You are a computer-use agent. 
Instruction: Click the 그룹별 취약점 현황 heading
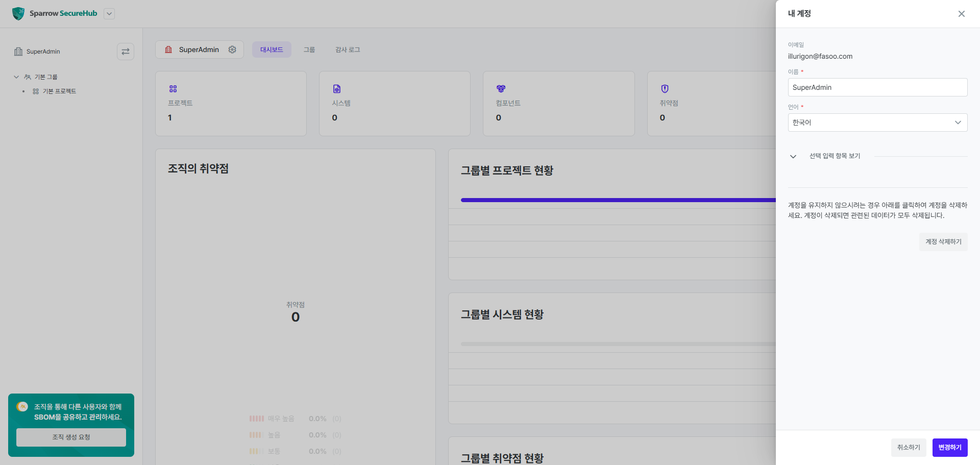(502, 458)
